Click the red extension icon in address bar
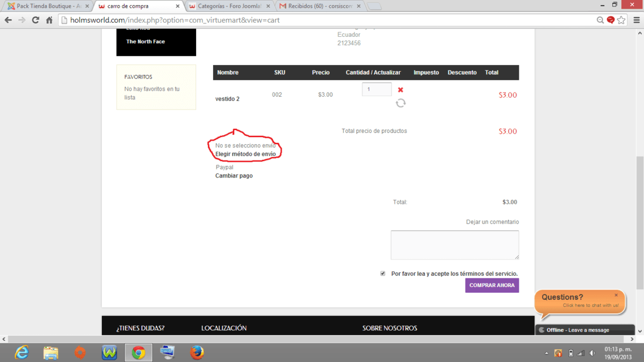This screenshot has height=362, width=644. (x=611, y=20)
